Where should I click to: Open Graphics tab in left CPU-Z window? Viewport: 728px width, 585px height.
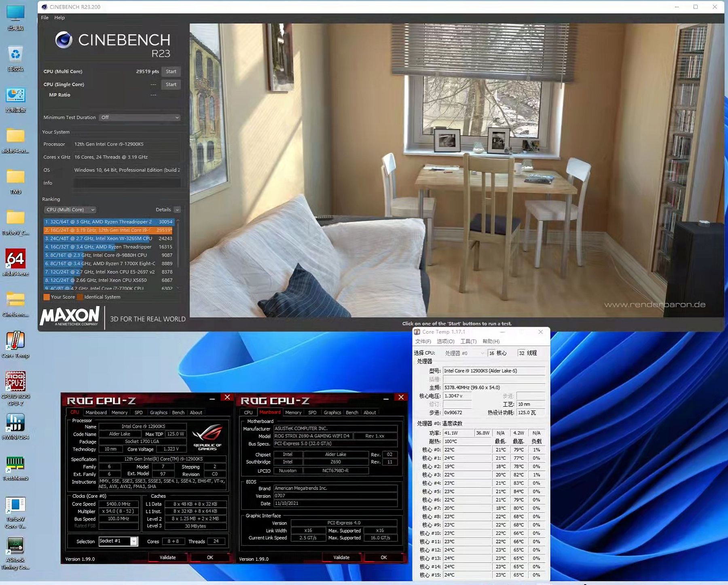pos(159,413)
